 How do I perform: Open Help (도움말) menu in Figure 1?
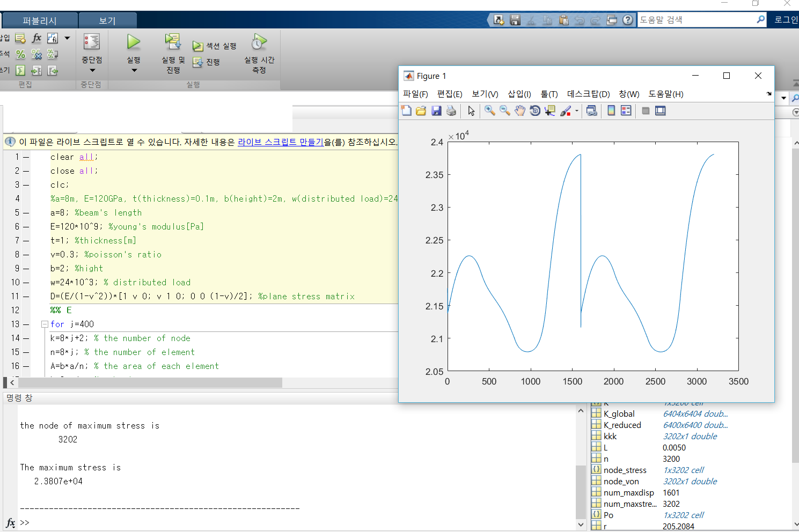665,94
